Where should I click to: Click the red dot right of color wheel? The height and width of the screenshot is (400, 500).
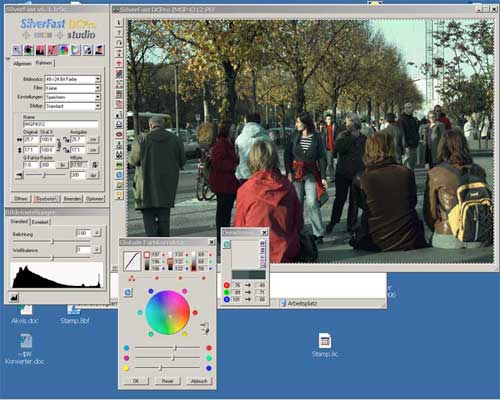195,313
